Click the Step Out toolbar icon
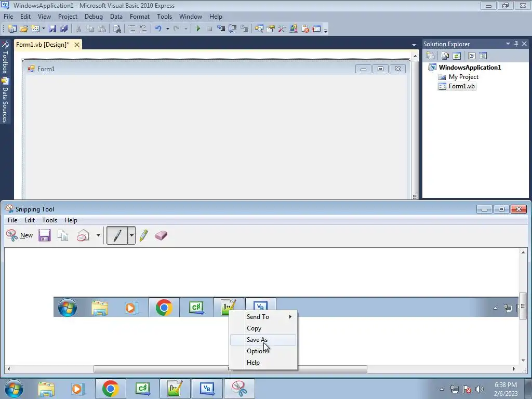Screen dimensions: 532x399 tap(244, 29)
